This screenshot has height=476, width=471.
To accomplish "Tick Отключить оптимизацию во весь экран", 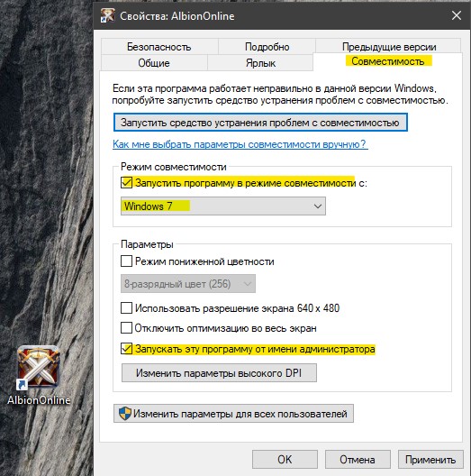I will 126,328.
